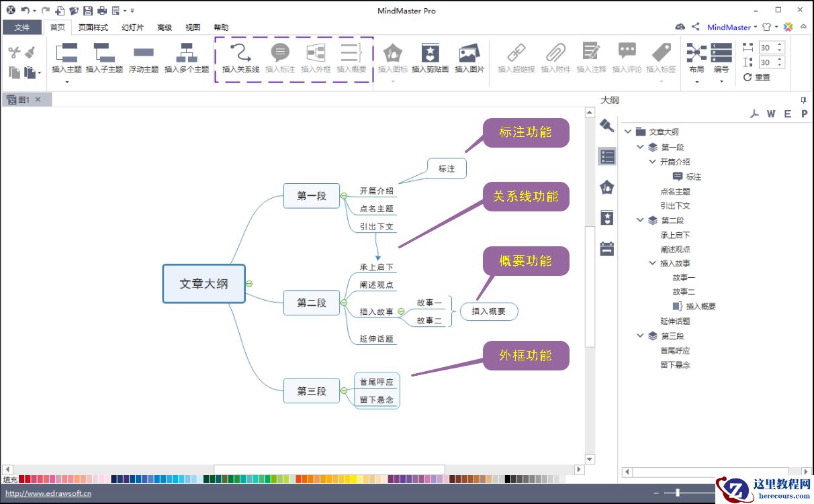Expand the Insert Topic (插入主题) dropdown arrow

66,82
